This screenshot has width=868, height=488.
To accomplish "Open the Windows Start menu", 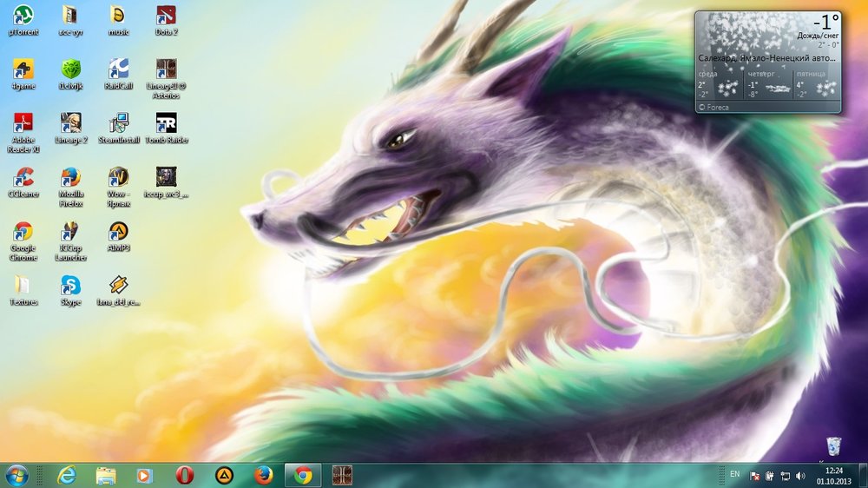I will click(16, 475).
